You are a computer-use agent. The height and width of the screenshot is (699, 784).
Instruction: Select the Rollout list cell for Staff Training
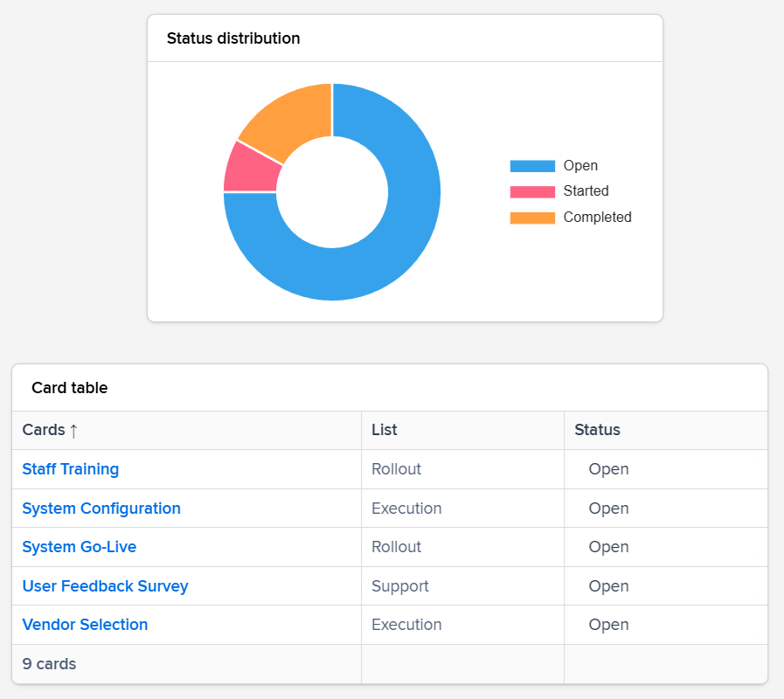396,469
